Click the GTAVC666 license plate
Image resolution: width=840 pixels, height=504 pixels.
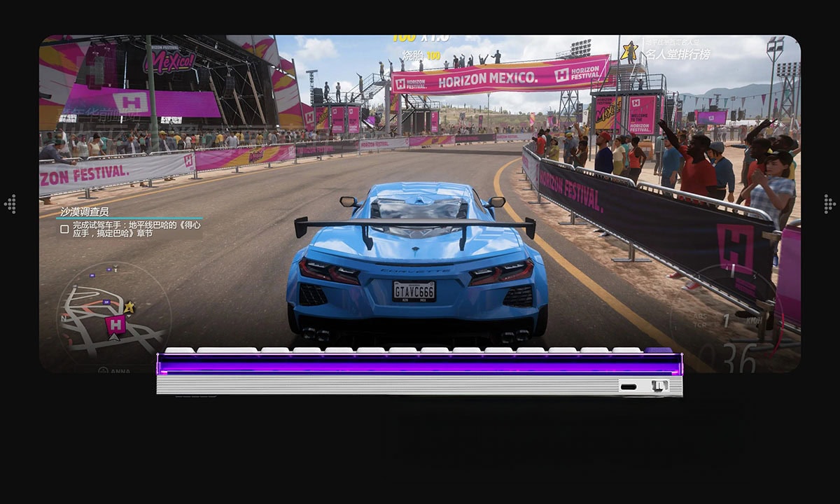coord(414,290)
